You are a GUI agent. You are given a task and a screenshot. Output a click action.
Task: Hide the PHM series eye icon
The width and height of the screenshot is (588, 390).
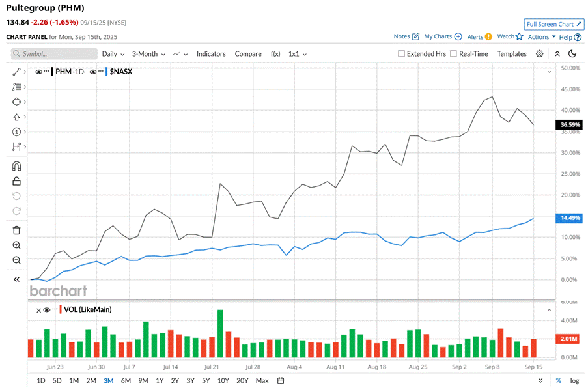point(38,72)
